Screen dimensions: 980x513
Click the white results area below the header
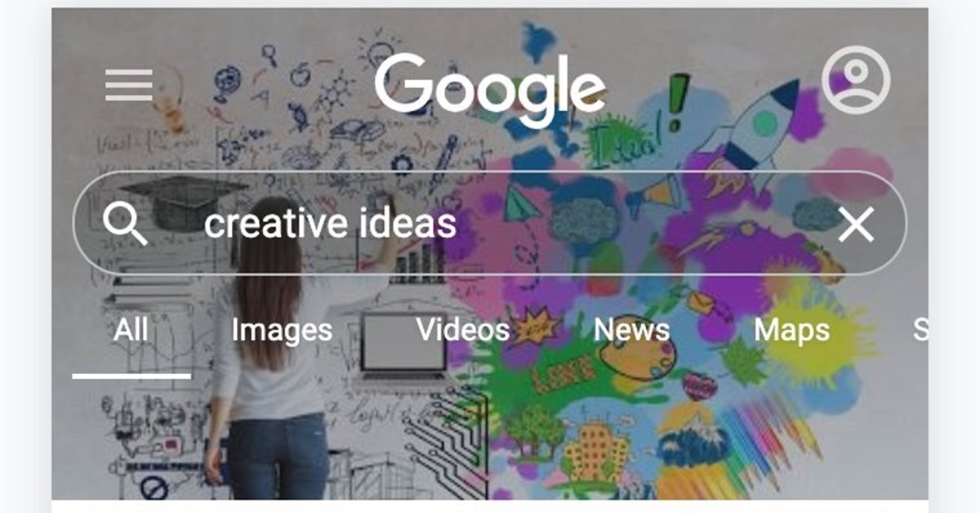click(490, 506)
